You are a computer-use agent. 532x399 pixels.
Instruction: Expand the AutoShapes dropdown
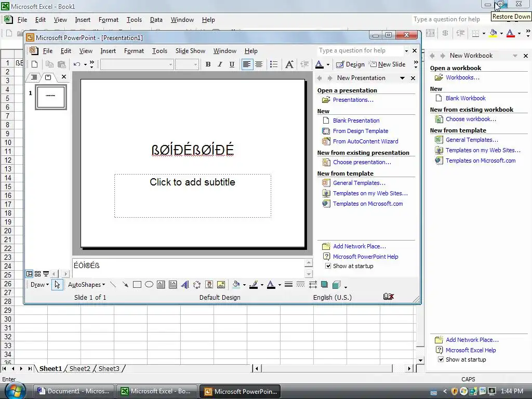click(87, 285)
